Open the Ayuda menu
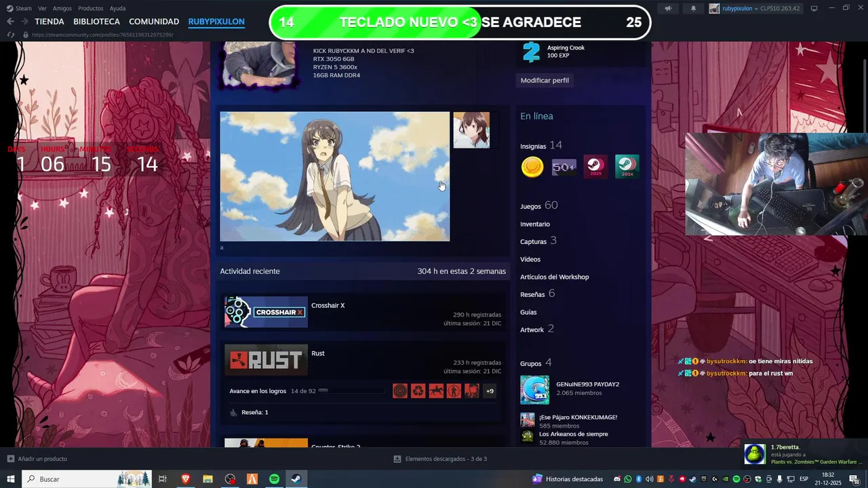The image size is (868, 488). [118, 8]
